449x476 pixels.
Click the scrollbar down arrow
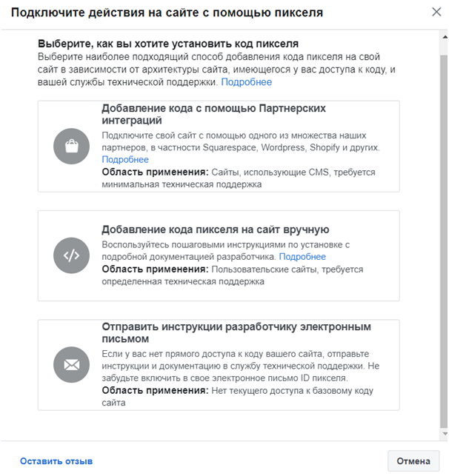click(x=445, y=434)
